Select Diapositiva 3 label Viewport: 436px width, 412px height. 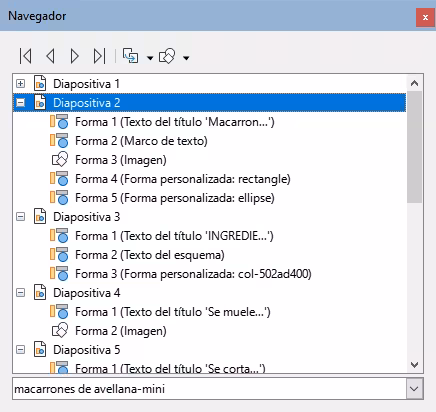[x=87, y=217]
